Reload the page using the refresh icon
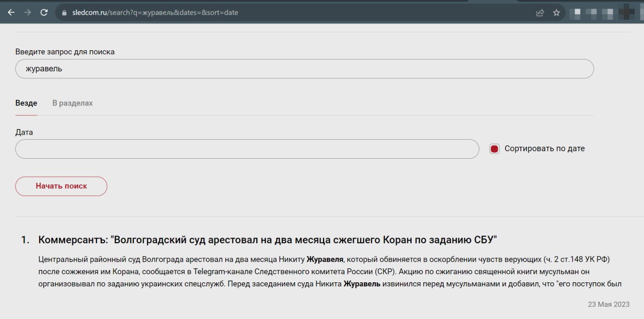This screenshot has height=319, width=644. click(44, 13)
